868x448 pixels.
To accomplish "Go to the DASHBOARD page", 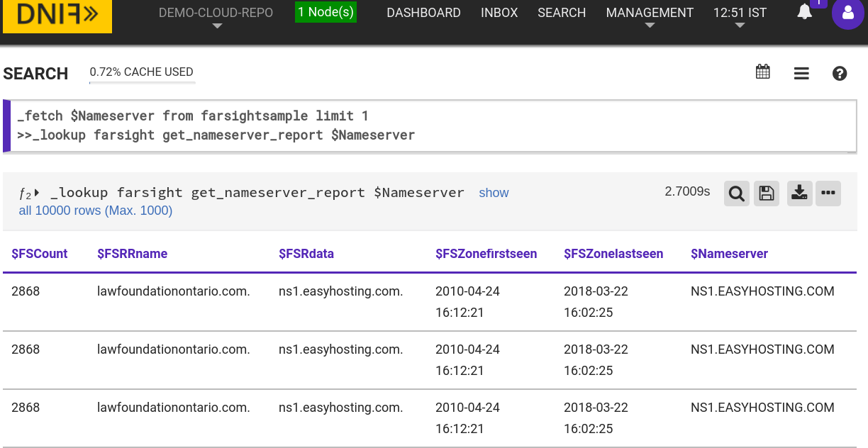I will pos(423,12).
